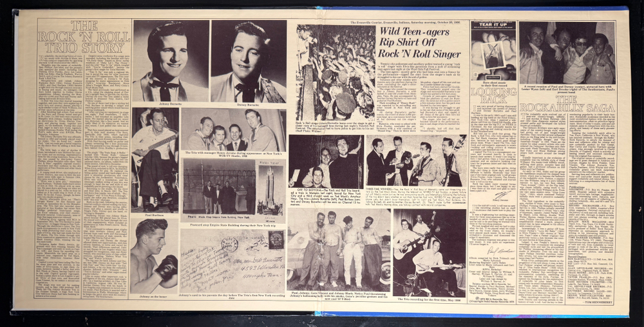Image resolution: width=644 pixels, height=327 pixels.
Task: Select the Off To Gotham newspaper photo
Action: click(326, 161)
